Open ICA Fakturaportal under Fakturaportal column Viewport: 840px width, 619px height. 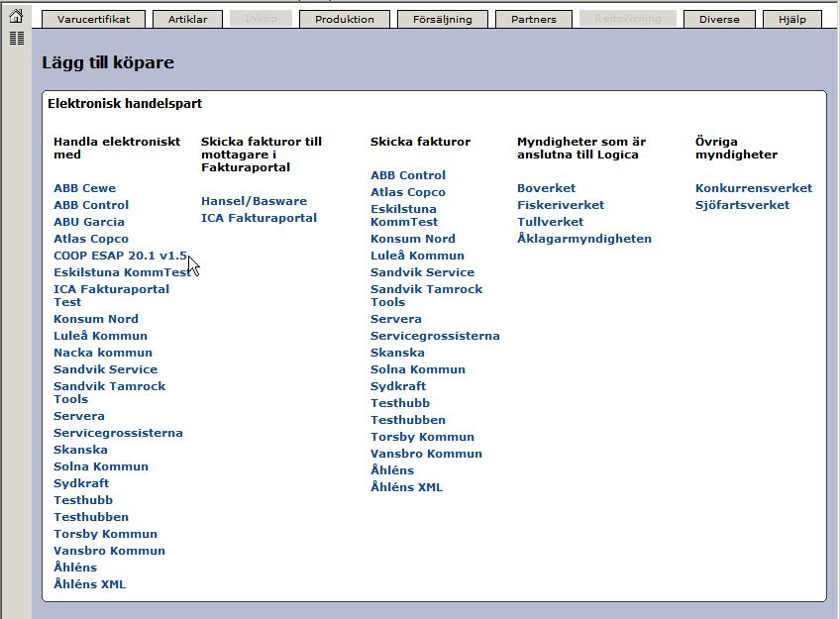[259, 218]
